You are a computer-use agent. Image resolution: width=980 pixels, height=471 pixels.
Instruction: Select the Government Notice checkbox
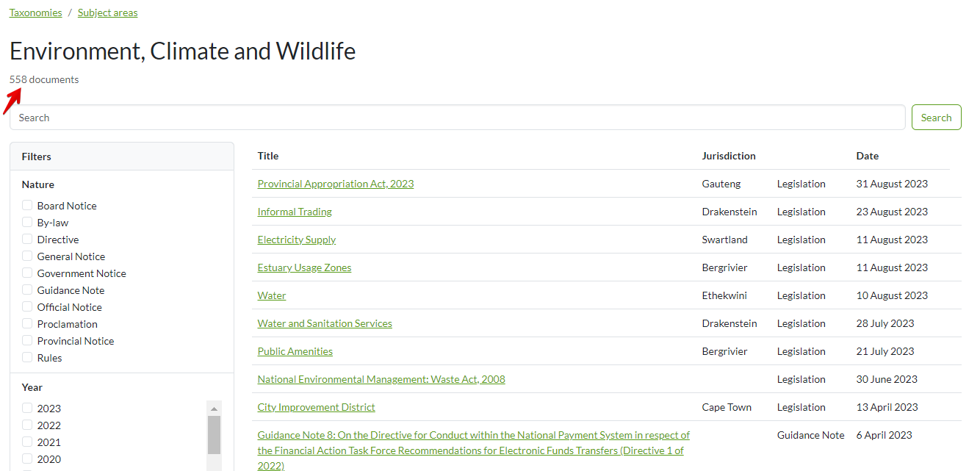coord(27,273)
